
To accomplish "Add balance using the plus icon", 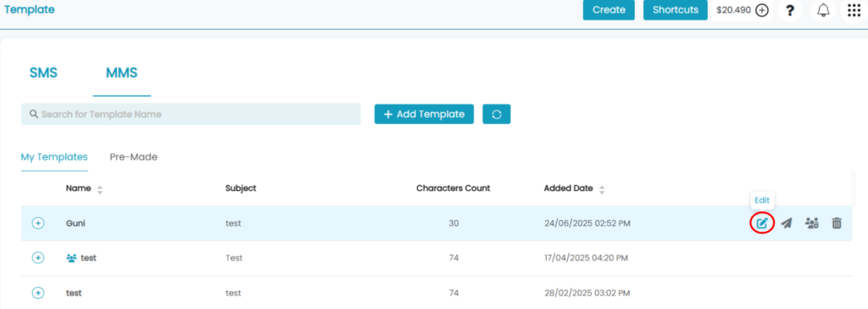I will (762, 10).
